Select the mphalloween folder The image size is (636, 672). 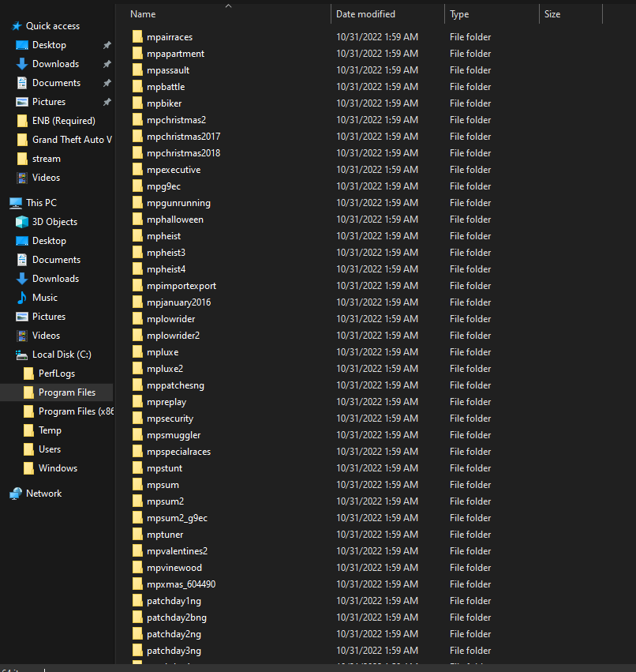coord(174,220)
